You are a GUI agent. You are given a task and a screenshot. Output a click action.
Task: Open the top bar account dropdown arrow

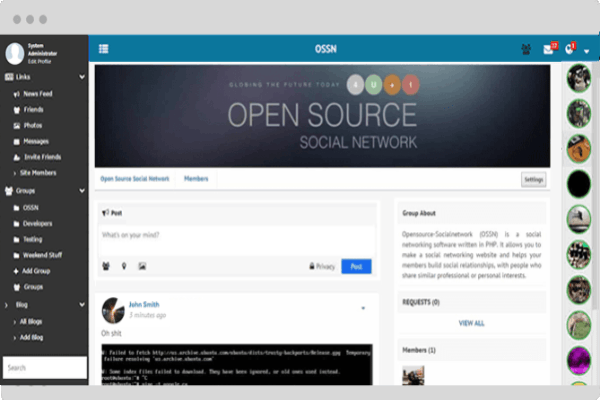[x=586, y=51]
